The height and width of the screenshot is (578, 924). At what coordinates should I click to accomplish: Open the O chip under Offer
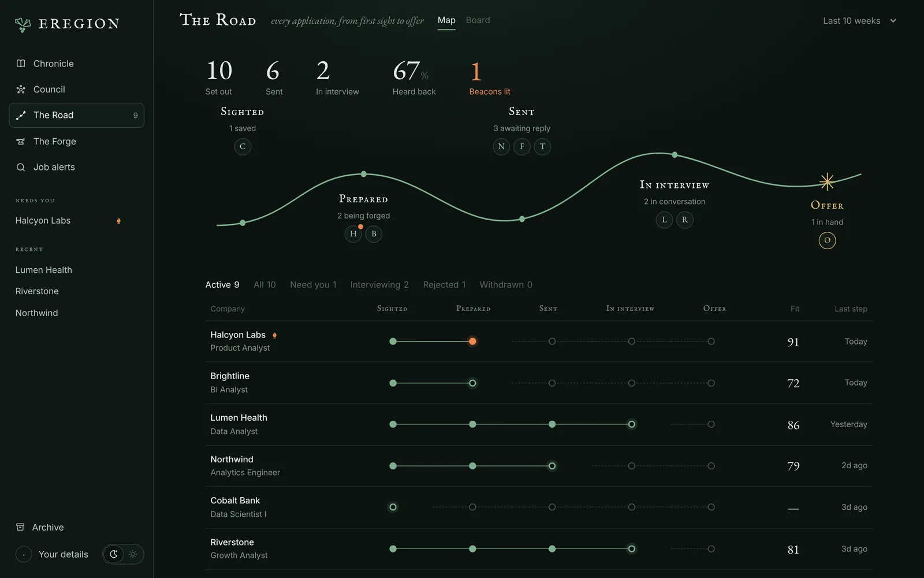(827, 240)
